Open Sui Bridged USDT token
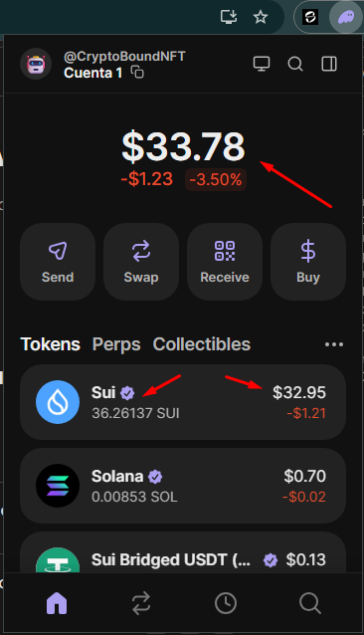Viewport: 364px width, 635px height. coord(183,552)
